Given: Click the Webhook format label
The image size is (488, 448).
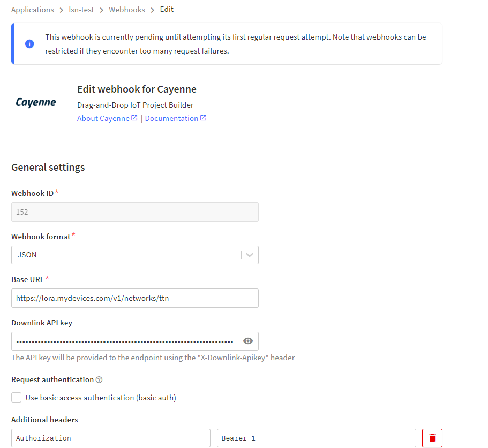Looking at the screenshot, I should pos(41,237).
